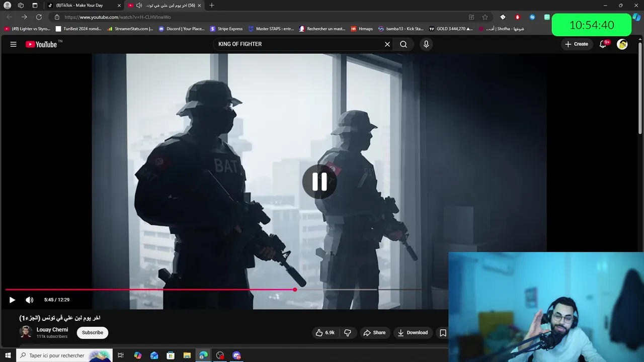Open OBS Studio from the taskbar
The height and width of the screenshot is (362, 644).
tap(220, 355)
